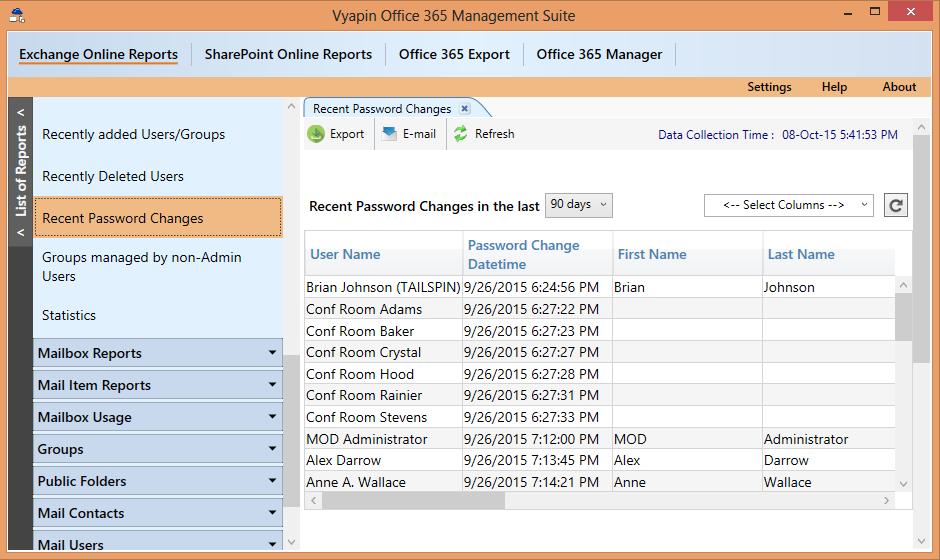Screen dimensions: 940x560
Task: Click the app icon in title bar
Action: (17, 16)
